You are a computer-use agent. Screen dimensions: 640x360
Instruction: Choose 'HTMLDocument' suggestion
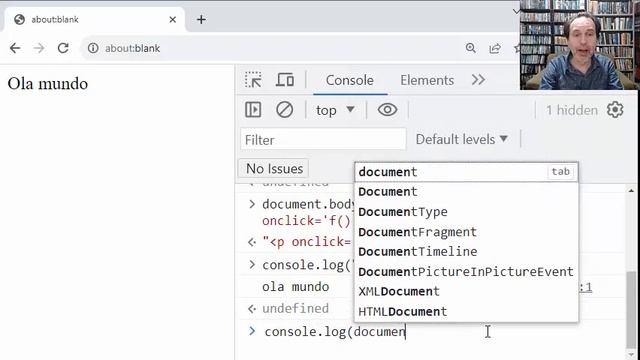tap(467, 311)
